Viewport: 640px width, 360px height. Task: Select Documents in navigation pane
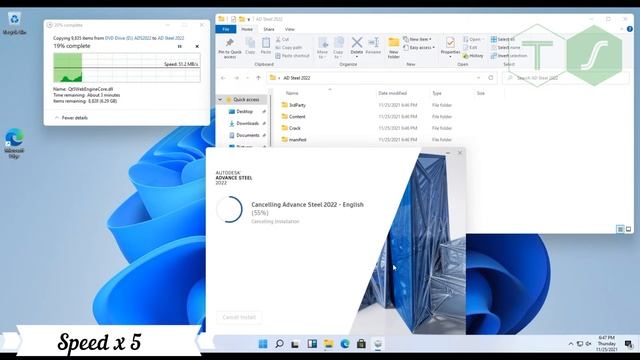248,135
